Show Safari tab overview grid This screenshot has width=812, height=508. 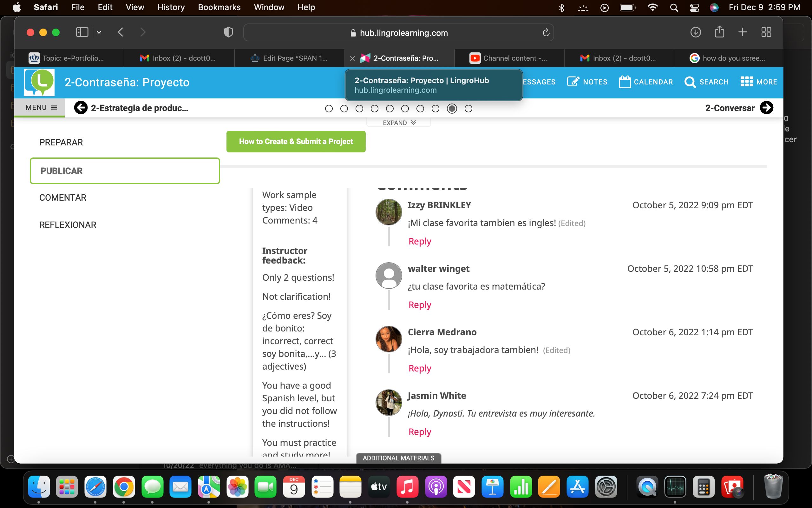766,32
